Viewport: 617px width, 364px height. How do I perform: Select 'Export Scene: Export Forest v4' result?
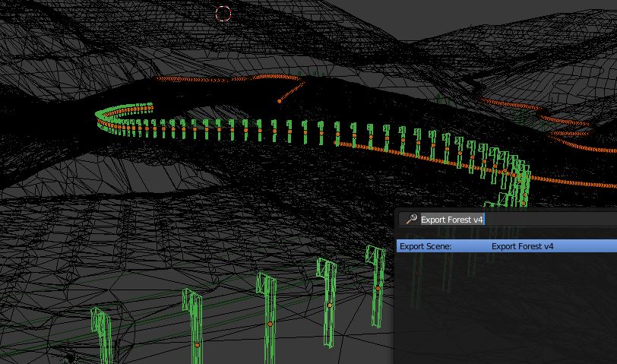tap(507, 246)
